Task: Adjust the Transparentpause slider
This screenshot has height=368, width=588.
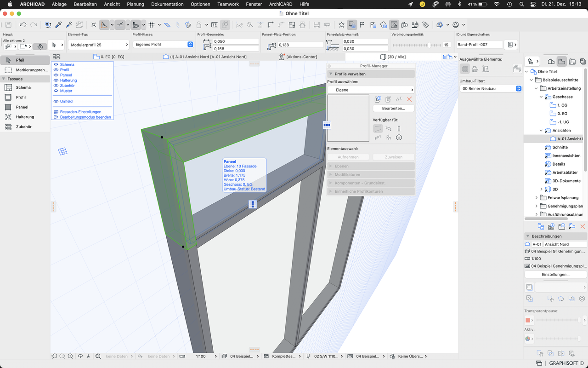Action: (560, 320)
